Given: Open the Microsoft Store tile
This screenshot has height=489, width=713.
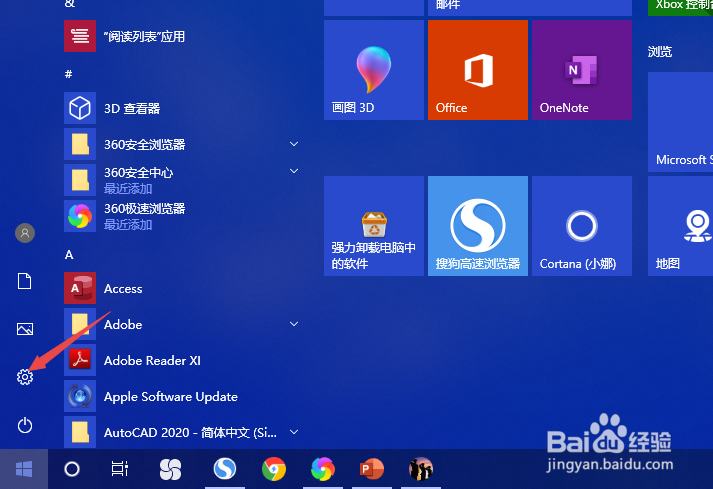Looking at the screenshot, I should click(x=681, y=122).
